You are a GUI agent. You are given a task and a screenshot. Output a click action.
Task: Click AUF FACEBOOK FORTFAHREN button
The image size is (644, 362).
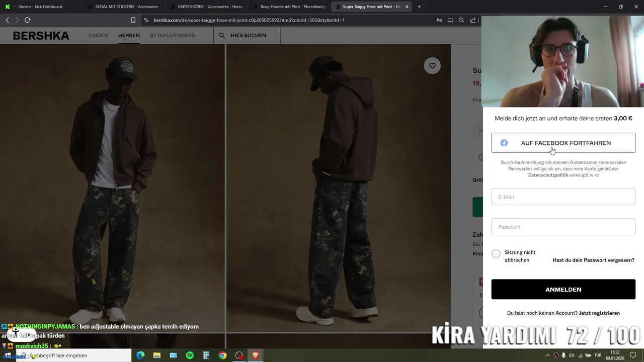[x=563, y=143]
